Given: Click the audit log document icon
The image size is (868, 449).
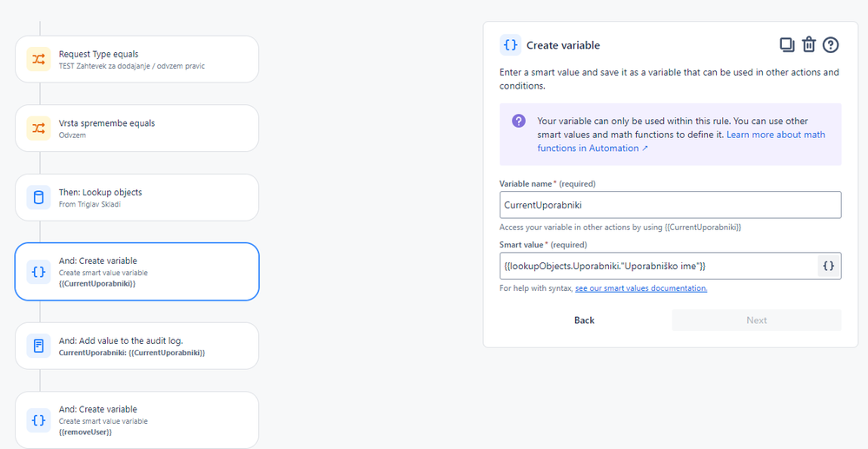Looking at the screenshot, I should click(38, 346).
